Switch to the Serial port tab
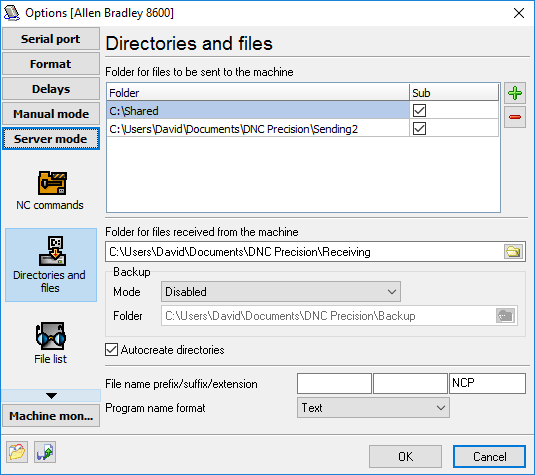The width and height of the screenshot is (535, 475). pos(51,39)
